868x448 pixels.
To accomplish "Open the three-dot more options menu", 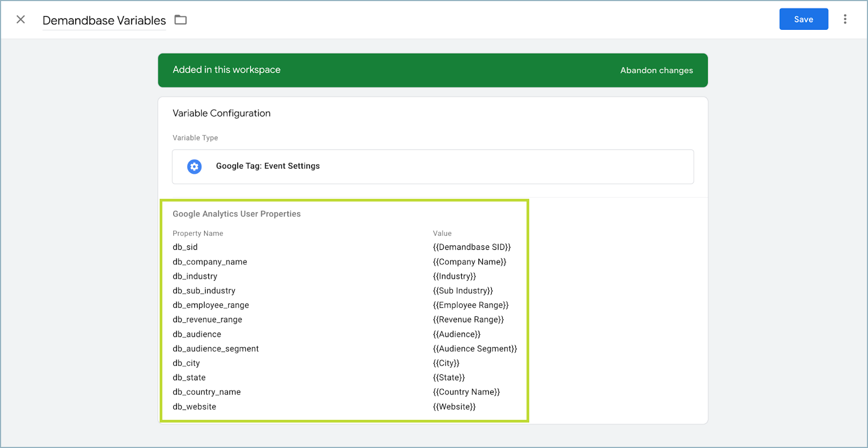I will click(x=845, y=20).
